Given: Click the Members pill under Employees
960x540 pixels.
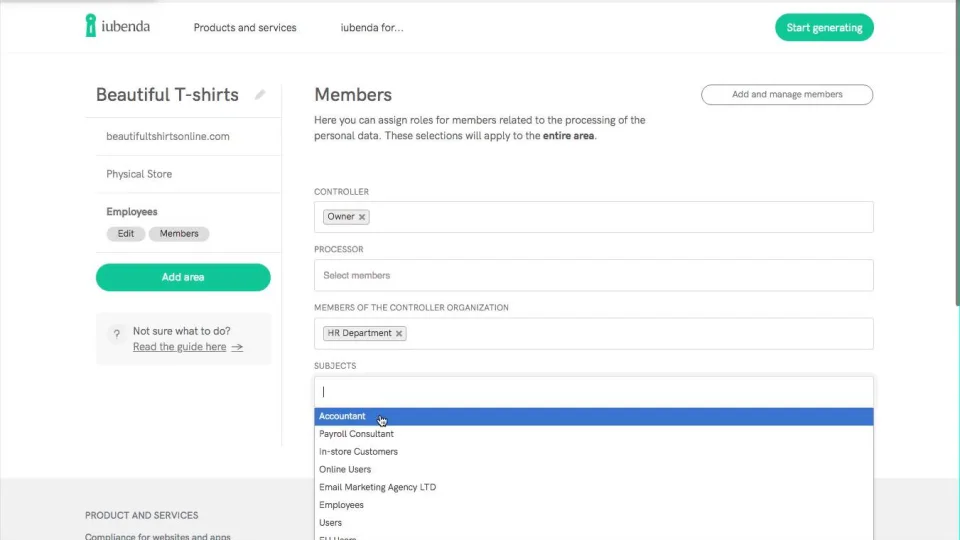Looking at the screenshot, I should (179, 234).
